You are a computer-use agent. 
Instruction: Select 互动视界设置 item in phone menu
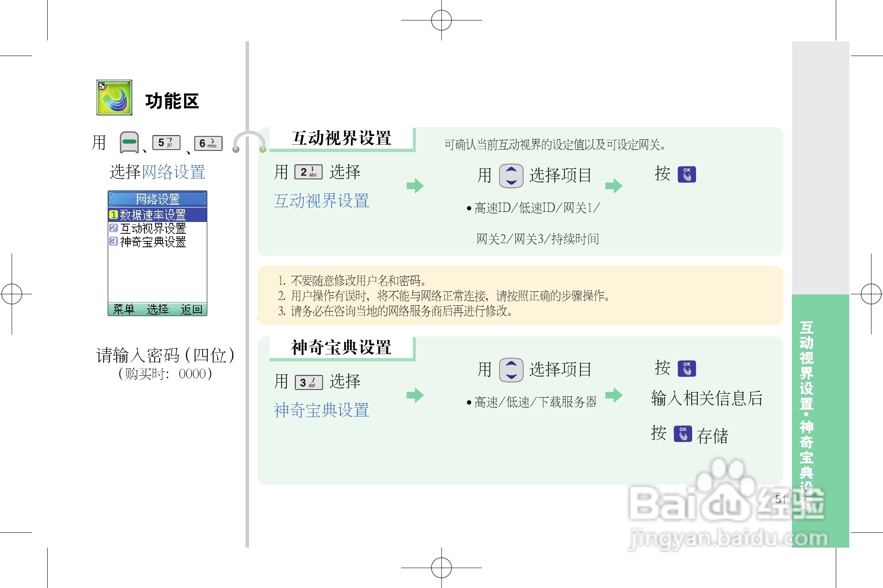click(153, 228)
